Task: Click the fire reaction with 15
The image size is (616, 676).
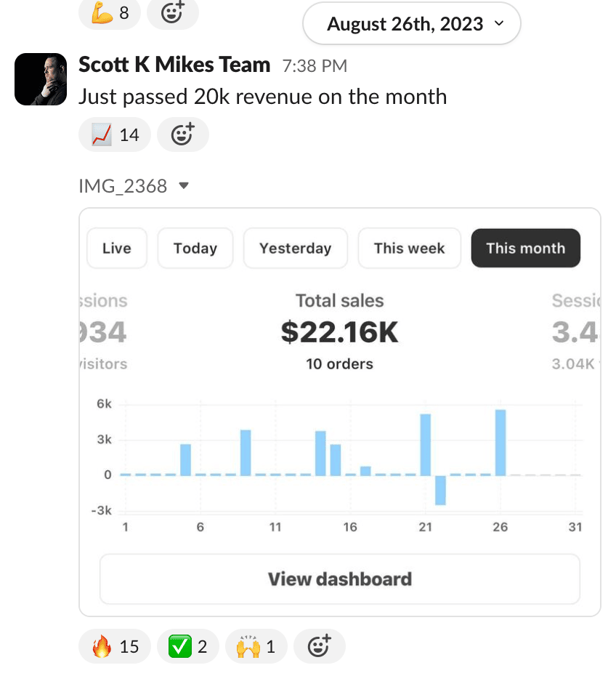Action: (x=115, y=646)
